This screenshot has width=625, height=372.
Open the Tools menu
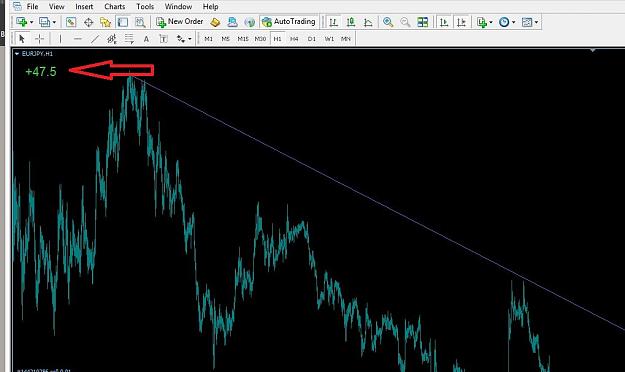point(145,6)
